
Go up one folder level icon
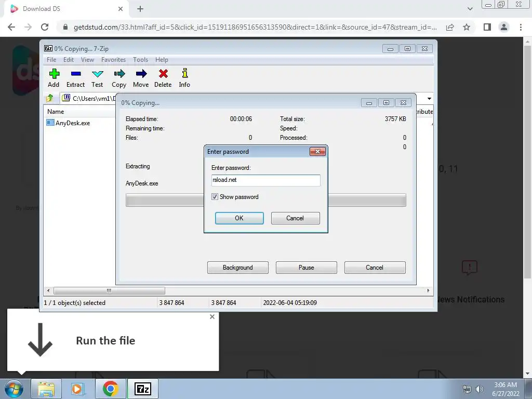coord(50,98)
